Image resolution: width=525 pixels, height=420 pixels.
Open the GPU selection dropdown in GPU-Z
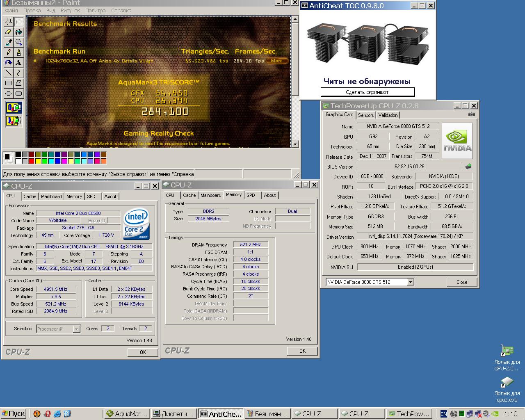pos(410,282)
